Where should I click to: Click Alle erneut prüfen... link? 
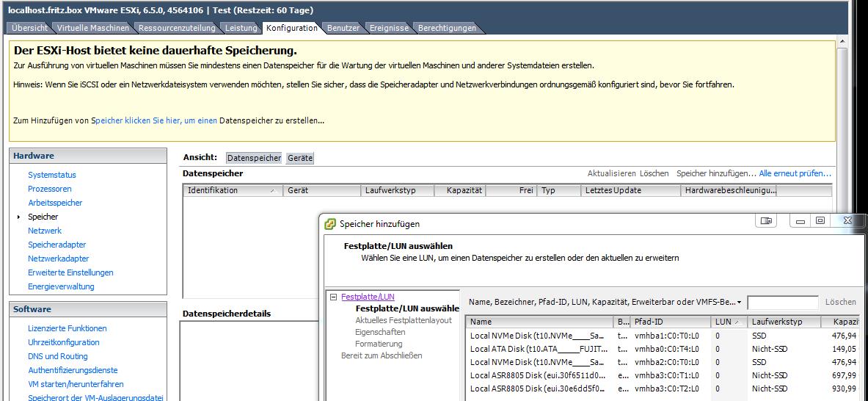pyautogui.click(x=795, y=173)
